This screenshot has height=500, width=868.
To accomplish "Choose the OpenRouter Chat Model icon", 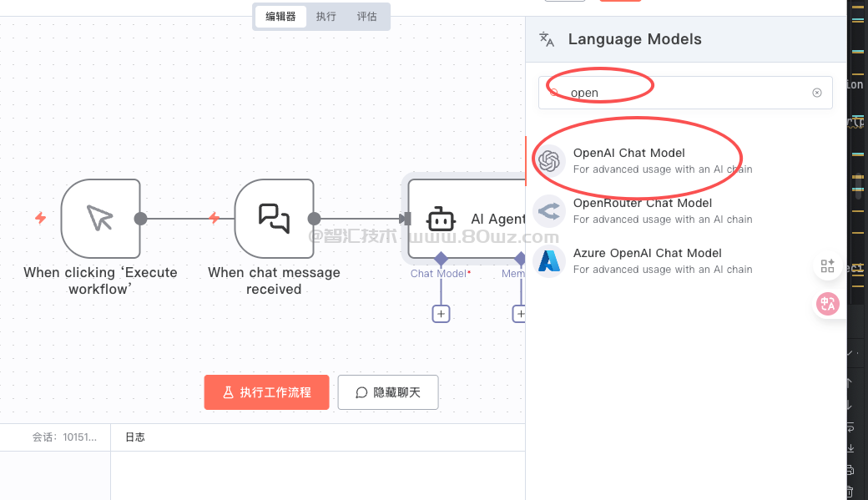I will point(548,211).
